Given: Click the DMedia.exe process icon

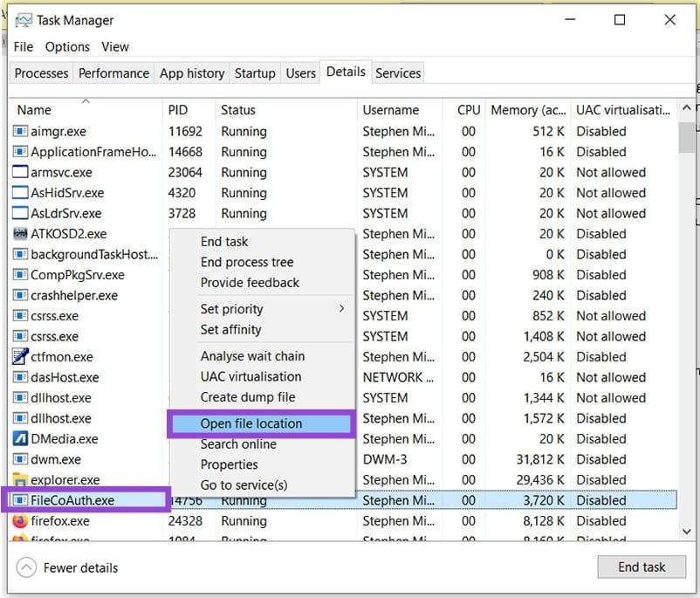Looking at the screenshot, I should [20, 439].
